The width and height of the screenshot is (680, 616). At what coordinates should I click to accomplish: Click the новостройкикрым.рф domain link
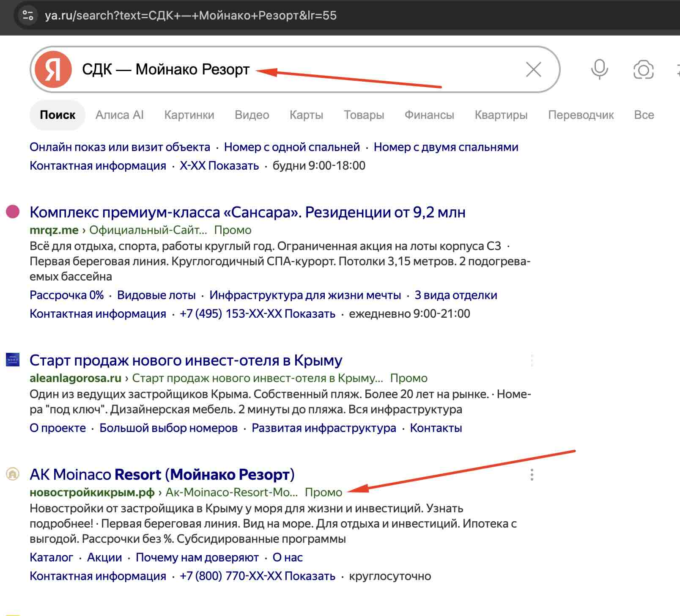click(92, 492)
